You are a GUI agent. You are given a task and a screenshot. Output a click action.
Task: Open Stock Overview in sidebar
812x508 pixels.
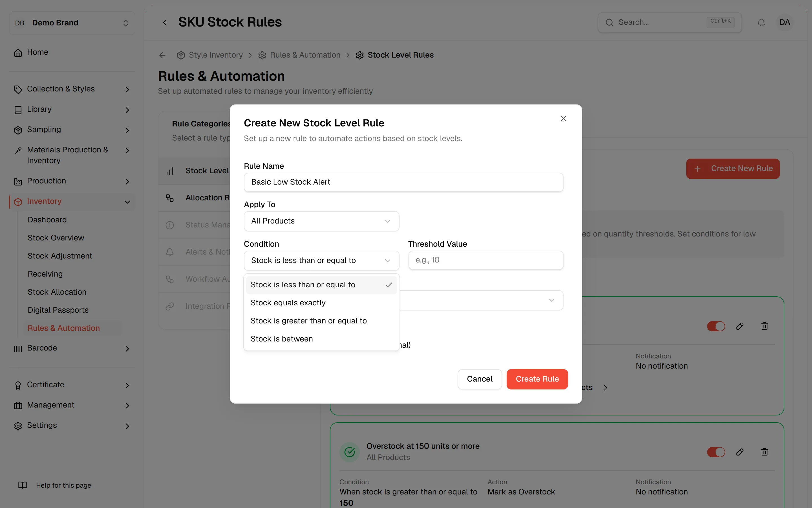coord(56,238)
